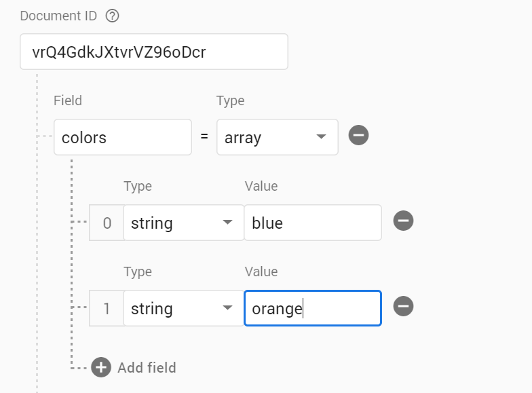
Task: Click the Add field text link
Action: 147,368
